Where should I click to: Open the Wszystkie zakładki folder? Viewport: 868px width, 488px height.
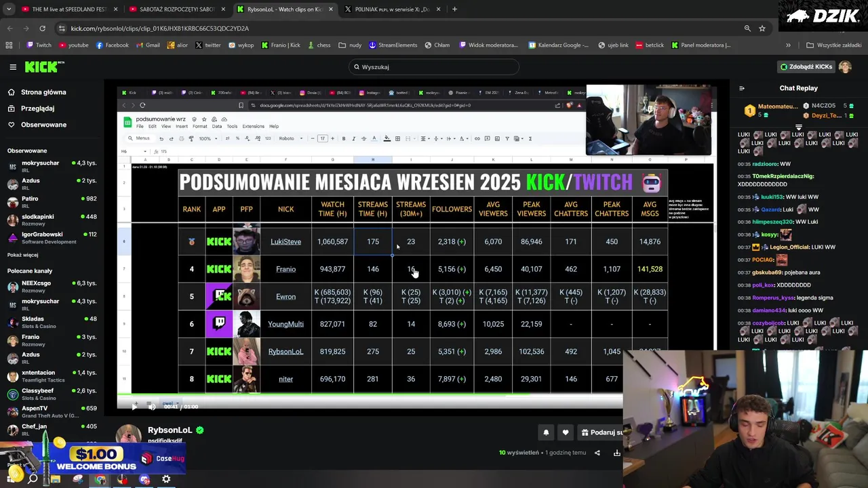point(833,45)
